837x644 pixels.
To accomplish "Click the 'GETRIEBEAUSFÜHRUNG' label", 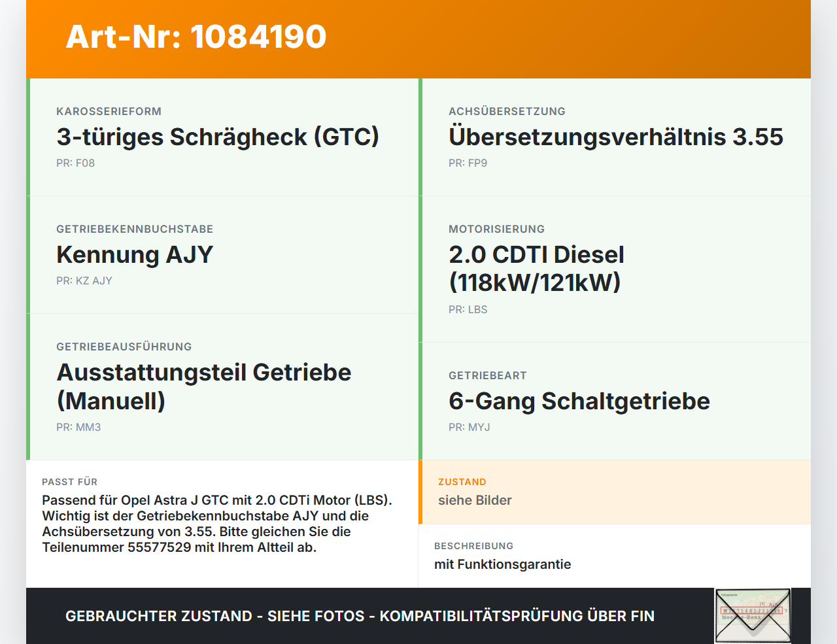I will pyautogui.click(x=124, y=347).
